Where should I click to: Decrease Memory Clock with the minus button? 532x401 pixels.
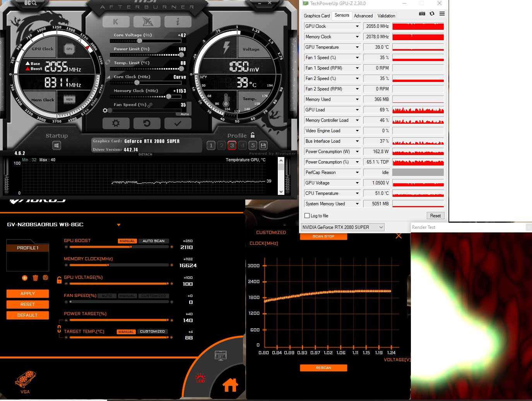pos(66,265)
